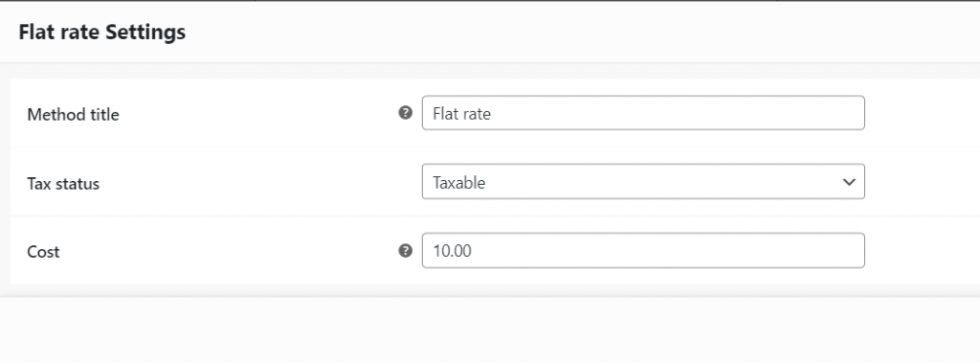Click the help icon beside Cost

405,250
